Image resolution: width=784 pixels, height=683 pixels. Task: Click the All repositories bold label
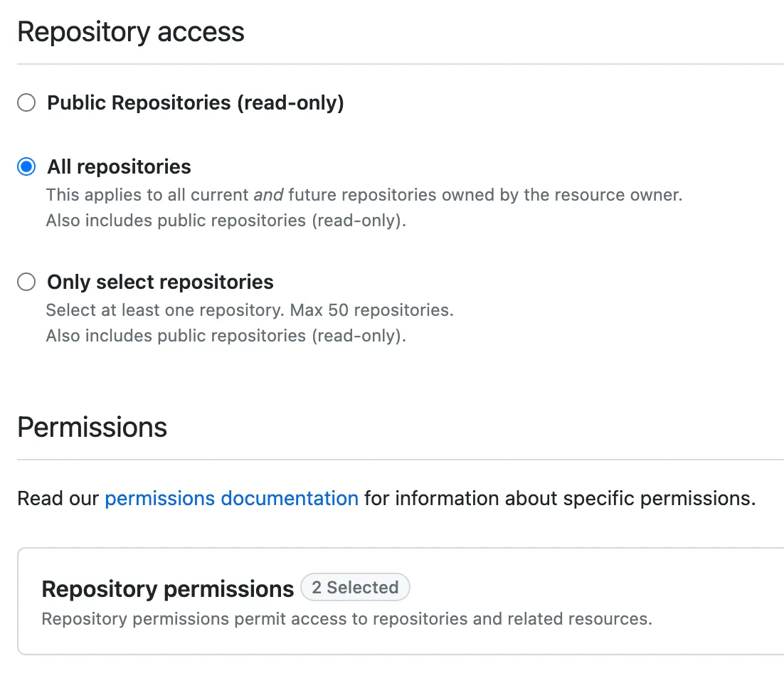[x=119, y=166]
